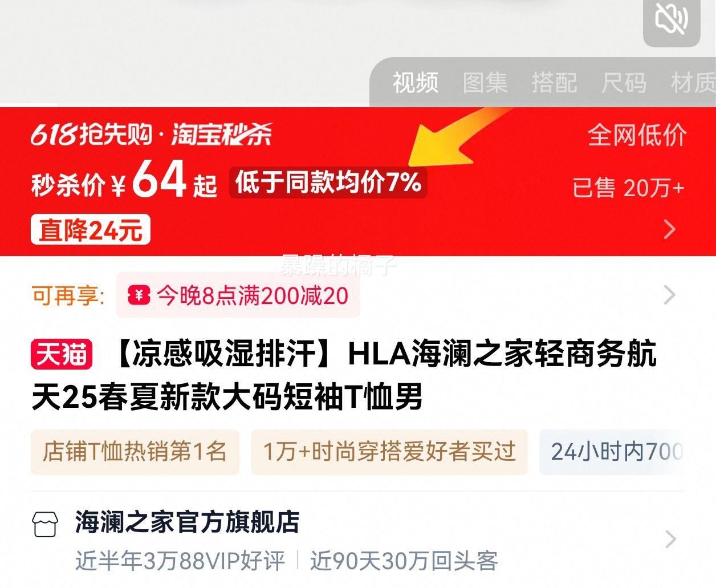This screenshot has height=588, width=716.
Task: Select the 材质 tab
Action: pyautogui.click(x=693, y=83)
